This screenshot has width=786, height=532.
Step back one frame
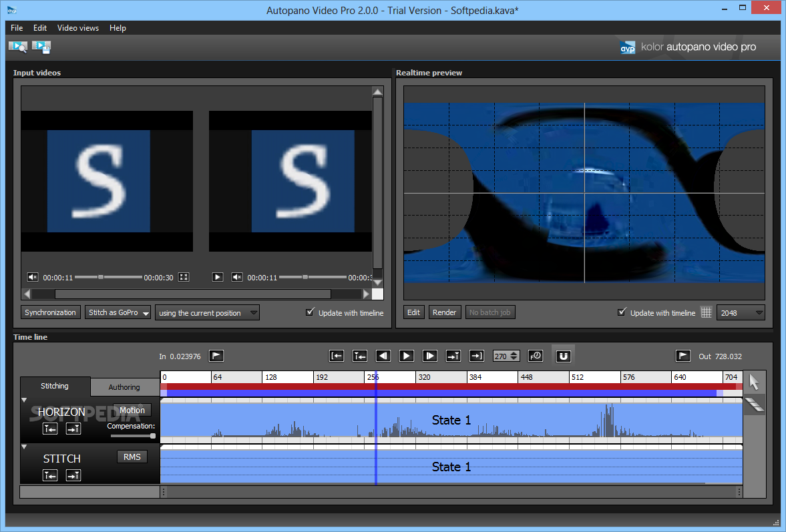[x=383, y=356]
